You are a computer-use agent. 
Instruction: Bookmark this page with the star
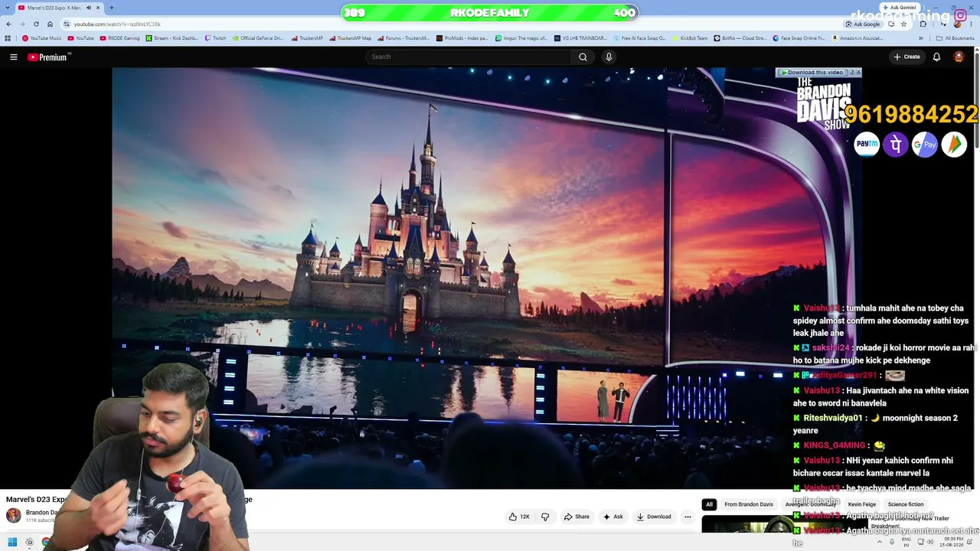(x=903, y=24)
